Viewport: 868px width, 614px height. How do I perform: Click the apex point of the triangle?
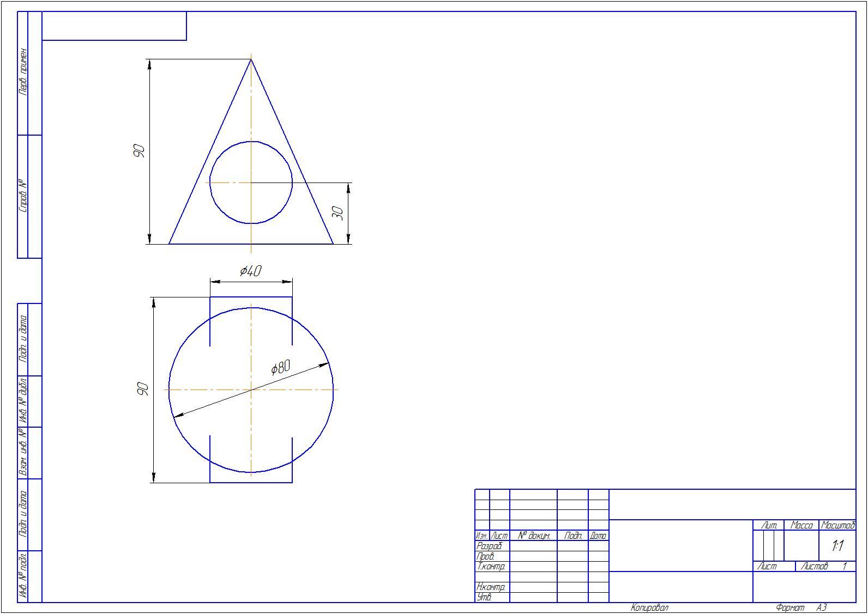251,59
